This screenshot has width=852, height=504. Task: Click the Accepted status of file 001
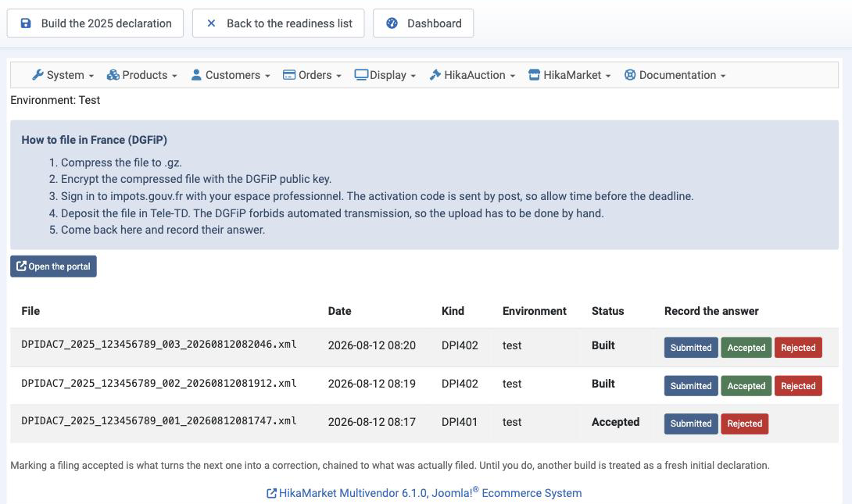pyautogui.click(x=615, y=422)
